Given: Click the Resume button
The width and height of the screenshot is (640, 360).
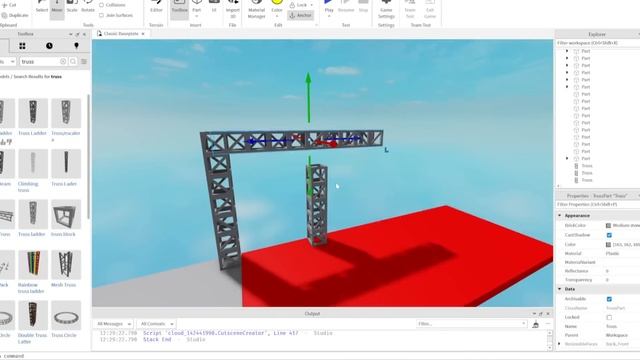Looking at the screenshot, I should [346, 7].
